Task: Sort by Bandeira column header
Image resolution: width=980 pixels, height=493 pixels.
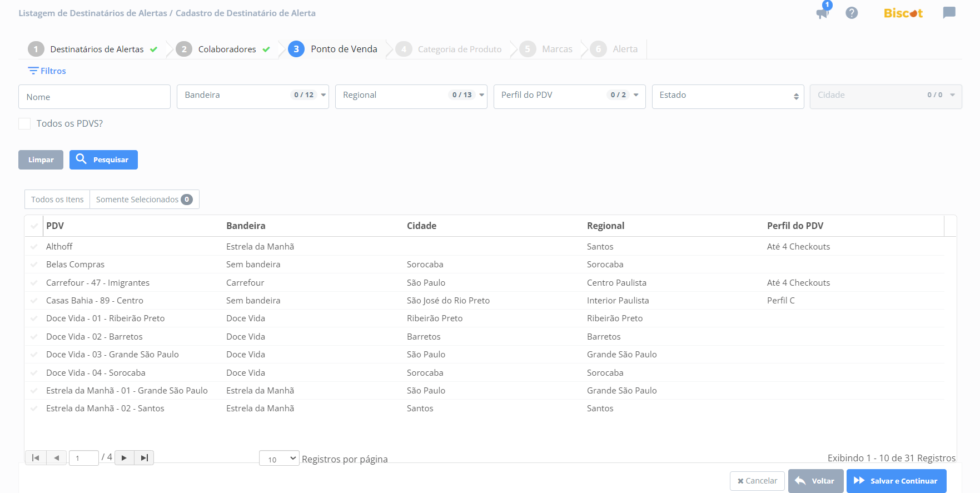Action: (x=246, y=226)
